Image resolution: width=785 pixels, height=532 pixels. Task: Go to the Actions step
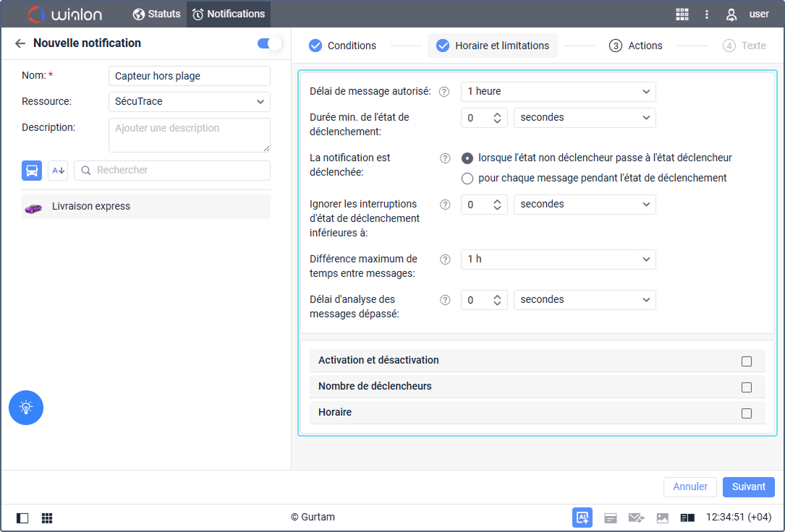[x=636, y=46]
